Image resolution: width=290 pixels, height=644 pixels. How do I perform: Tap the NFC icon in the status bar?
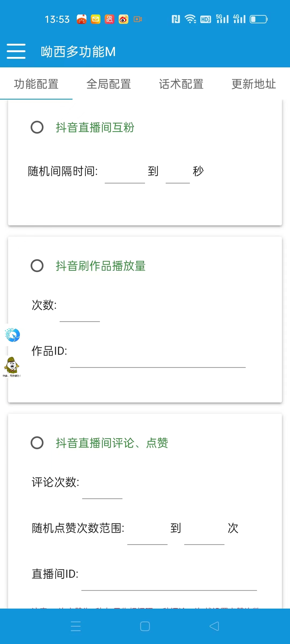[x=176, y=19]
